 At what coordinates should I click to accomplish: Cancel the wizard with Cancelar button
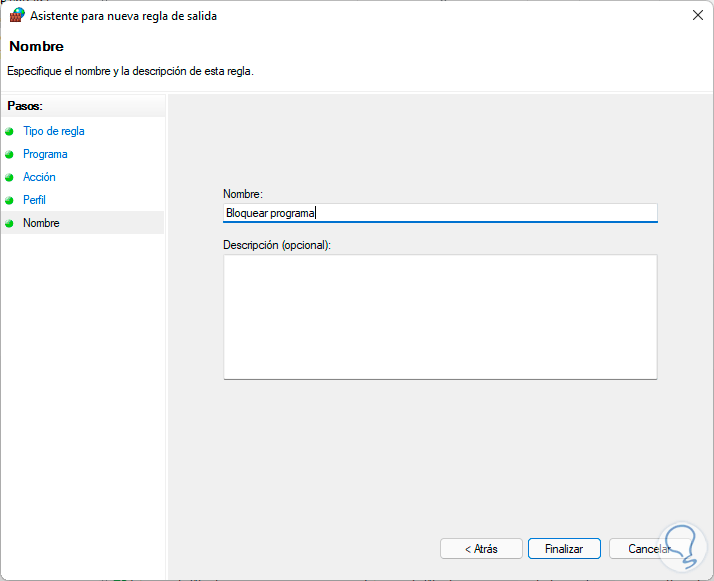648,549
